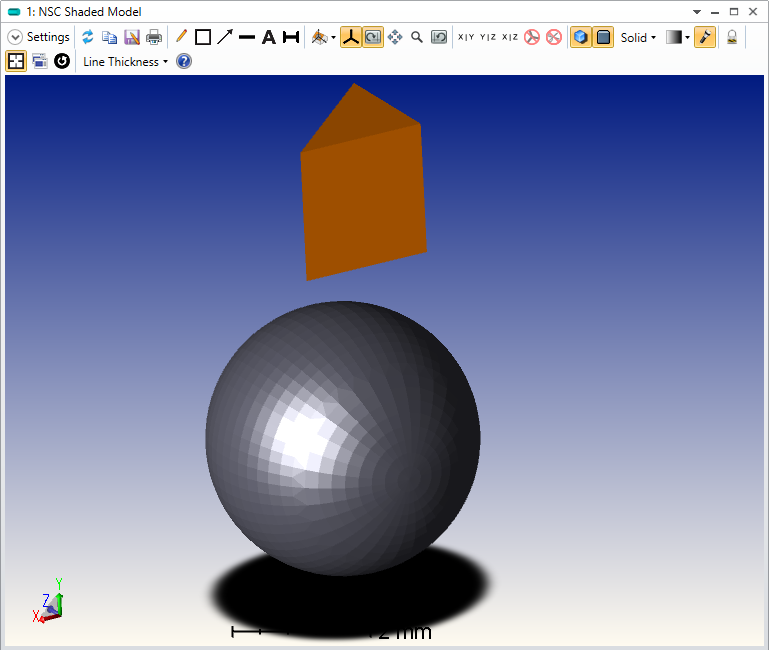Image resolution: width=769 pixels, height=650 pixels.
Task: Open the Solid display mode dropdown
Action: pyautogui.click(x=638, y=37)
